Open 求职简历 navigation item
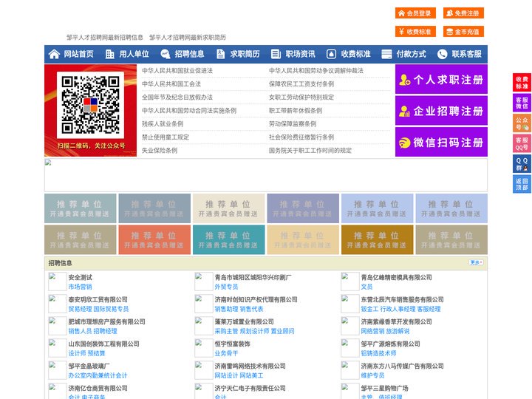 pyautogui.click(x=245, y=54)
